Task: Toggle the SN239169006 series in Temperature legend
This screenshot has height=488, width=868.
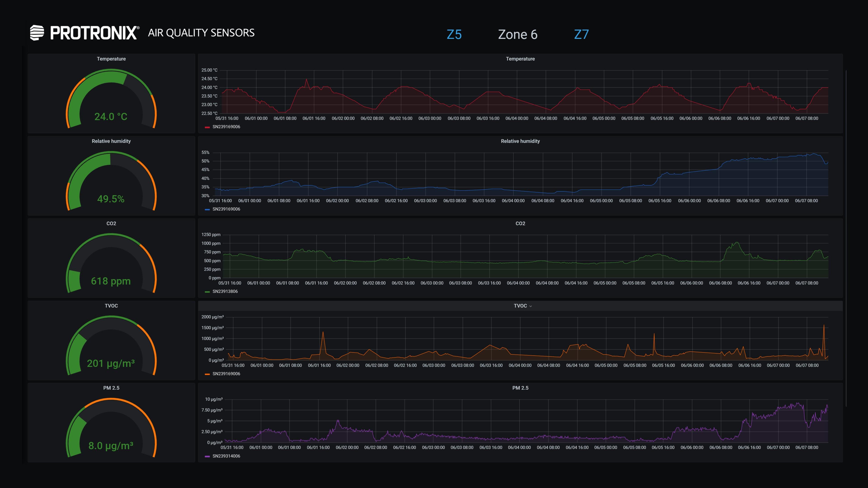Action: click(226, 127)
